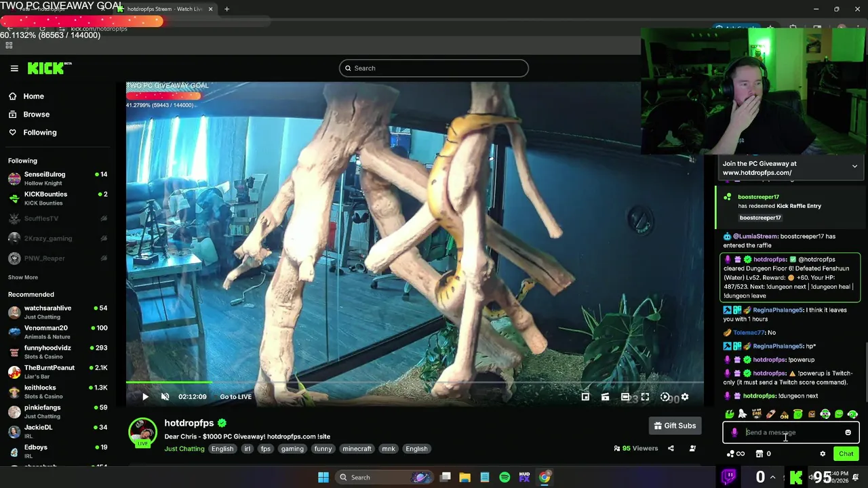Toggle theater mode
Image resolution: width=868 pixels, height=488 pixels.
pyautogui.click(x=625, y=397)
